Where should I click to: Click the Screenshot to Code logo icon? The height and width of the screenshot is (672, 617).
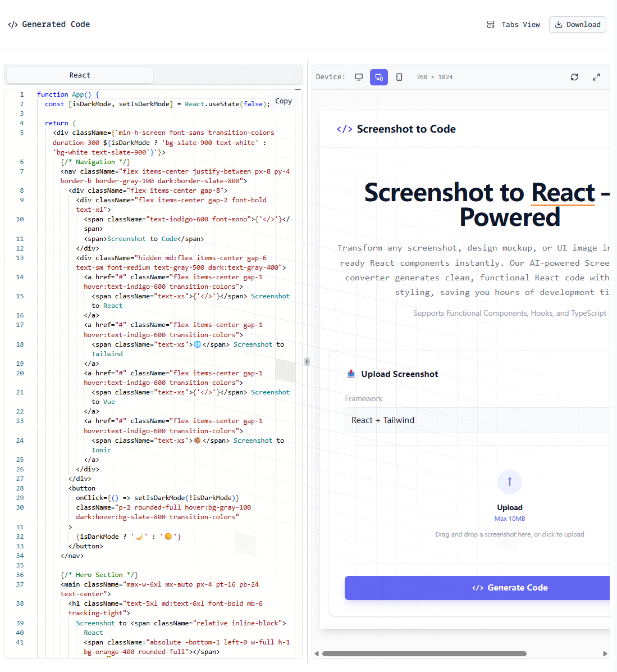[x=344, y=129]
